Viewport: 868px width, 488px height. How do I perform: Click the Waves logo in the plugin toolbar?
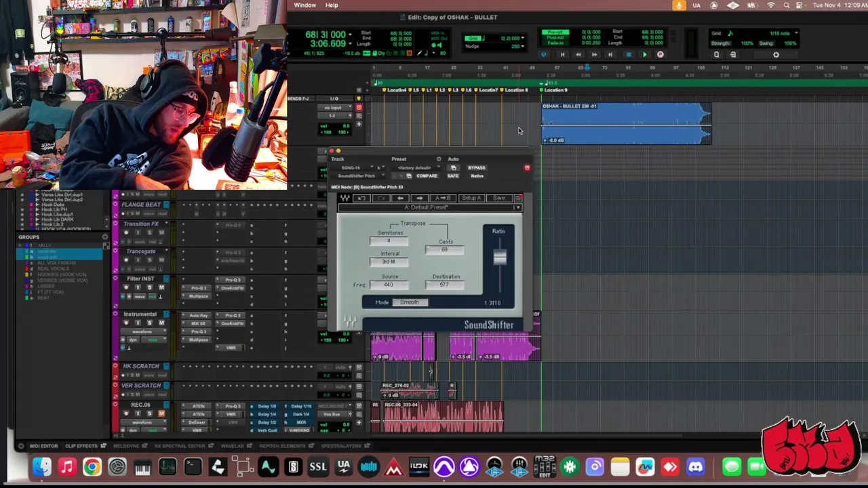click(345, 198)
